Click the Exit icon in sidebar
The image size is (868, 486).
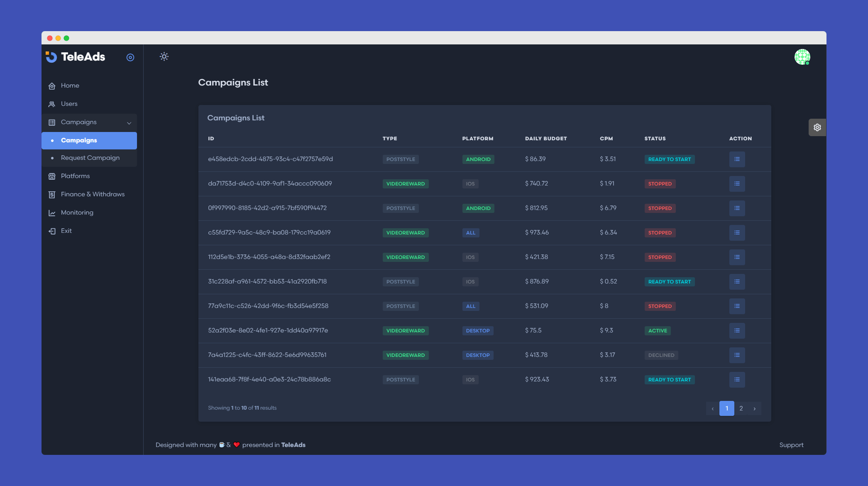tap(52, 231)
